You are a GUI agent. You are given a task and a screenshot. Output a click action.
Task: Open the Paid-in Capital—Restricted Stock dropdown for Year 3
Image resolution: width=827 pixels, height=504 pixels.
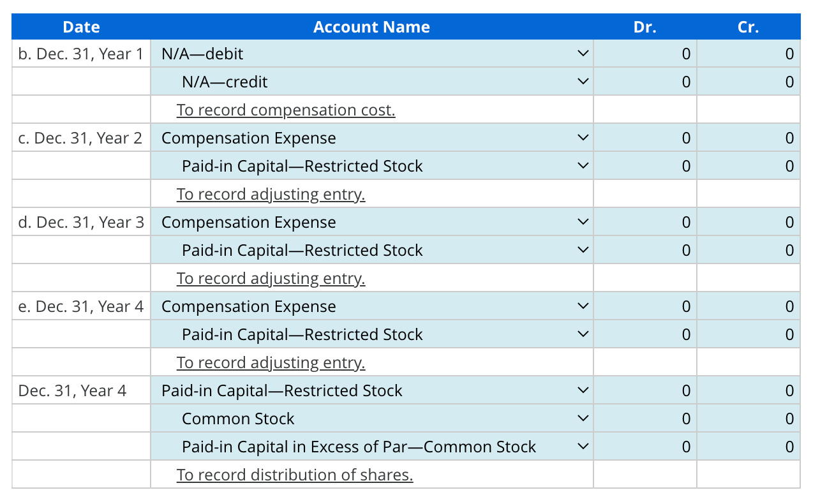coord(583,249)
